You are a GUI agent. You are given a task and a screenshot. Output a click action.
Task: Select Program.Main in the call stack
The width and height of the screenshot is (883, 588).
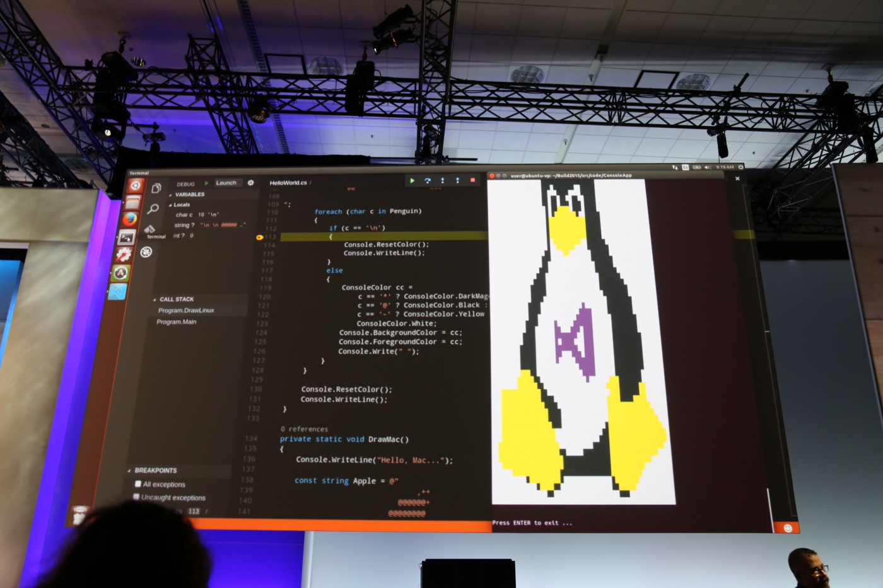click(x=177, y=322)
